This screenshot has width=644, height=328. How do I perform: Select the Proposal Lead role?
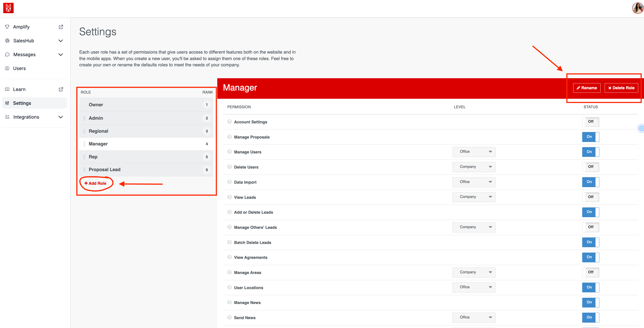point(146,170)
